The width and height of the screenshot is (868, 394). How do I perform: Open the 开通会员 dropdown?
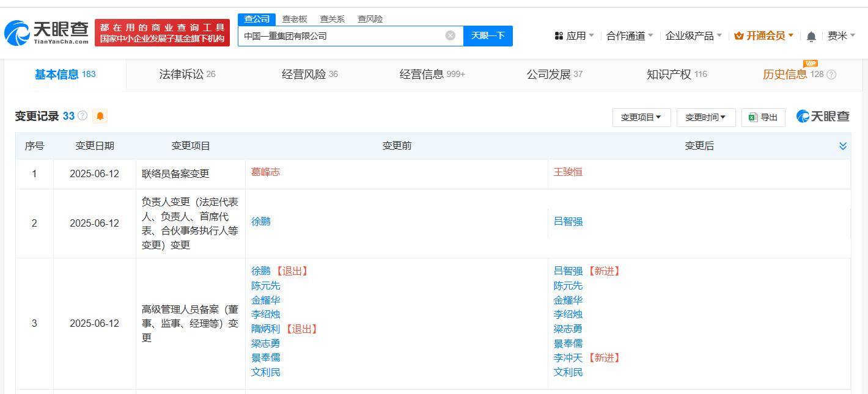764,36
